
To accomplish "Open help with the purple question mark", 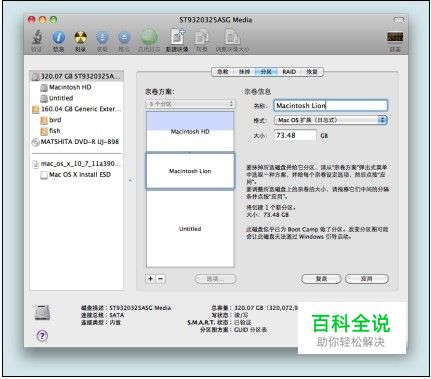I will [x=42, y=335].
